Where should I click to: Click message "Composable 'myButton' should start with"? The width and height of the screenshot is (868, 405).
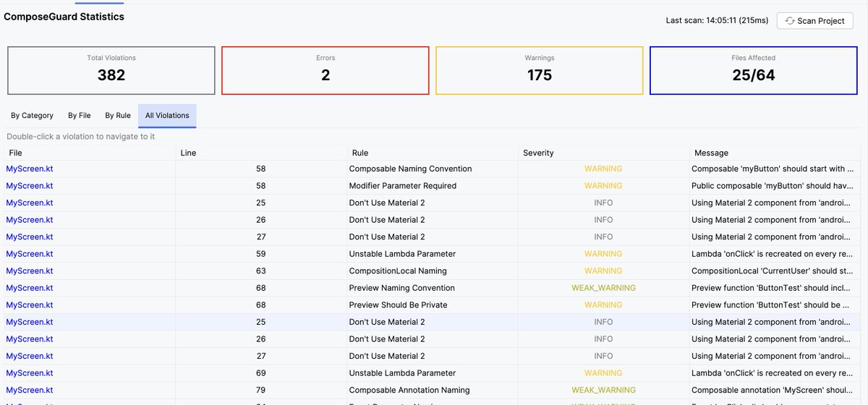coord(773,169)
